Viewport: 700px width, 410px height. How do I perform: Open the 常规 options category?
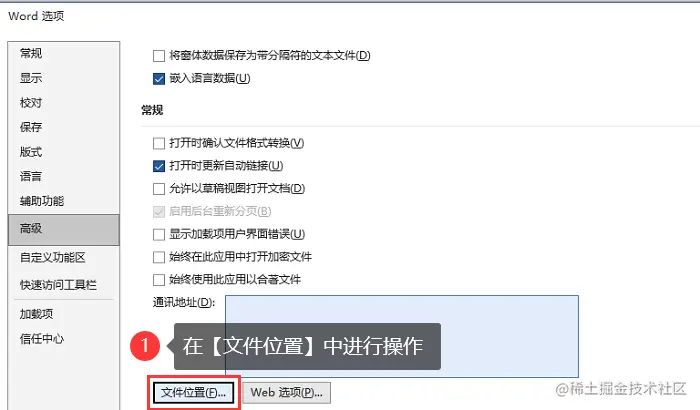pyautogui.click(x=31, y=54)
